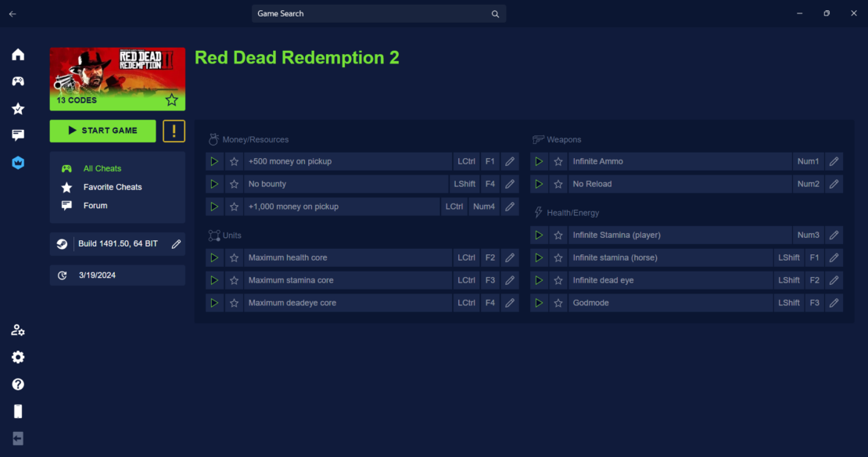
Task: Select All Cheats menu item
Action: (102, 168)
